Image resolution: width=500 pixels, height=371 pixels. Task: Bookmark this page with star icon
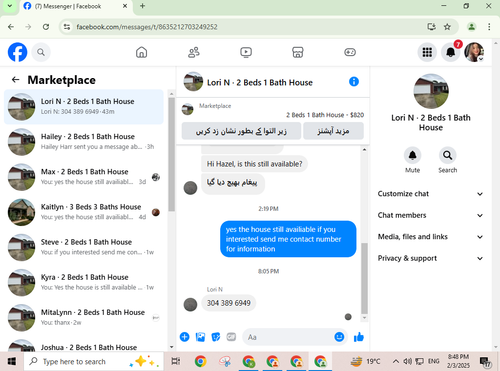coord(447,27)
